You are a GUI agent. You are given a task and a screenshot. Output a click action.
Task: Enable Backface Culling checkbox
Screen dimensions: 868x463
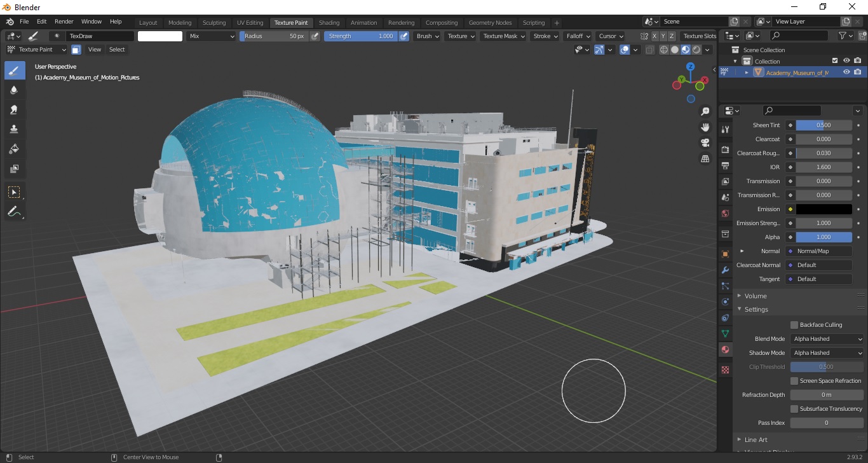point(794,325)
